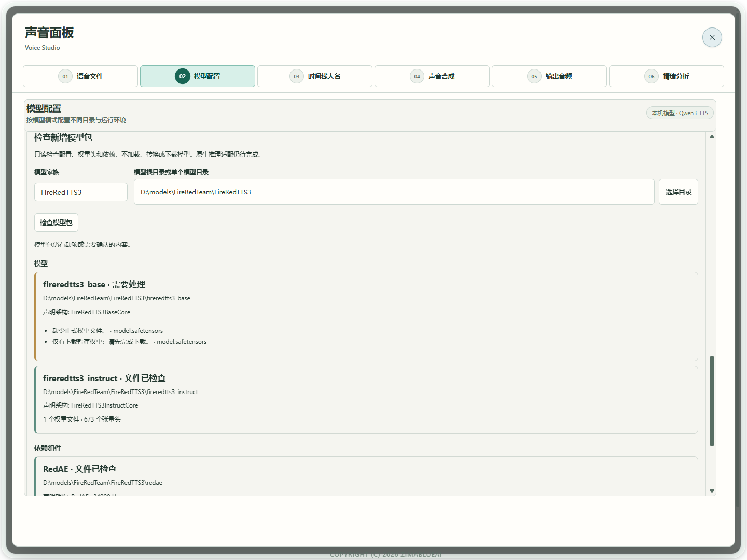Click the path ending in redae
Viewport: 747px width, 560px height.
click(103, 483)
